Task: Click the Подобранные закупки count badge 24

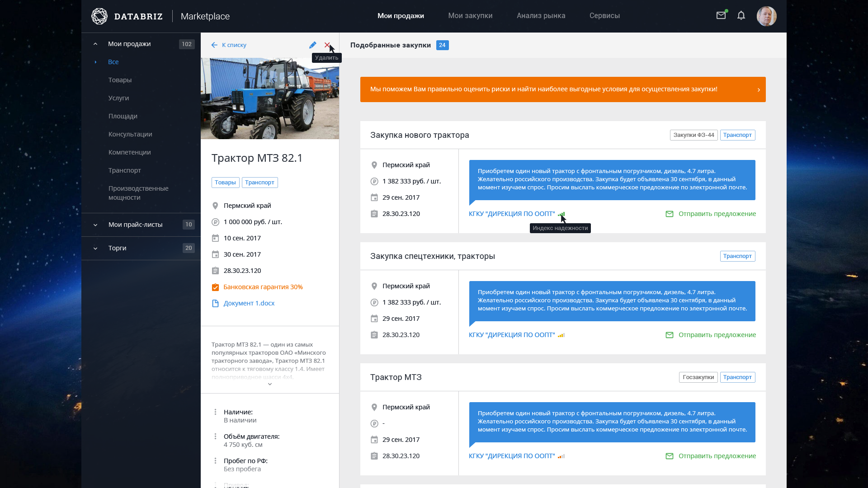Action: click(x=442, y=45)
